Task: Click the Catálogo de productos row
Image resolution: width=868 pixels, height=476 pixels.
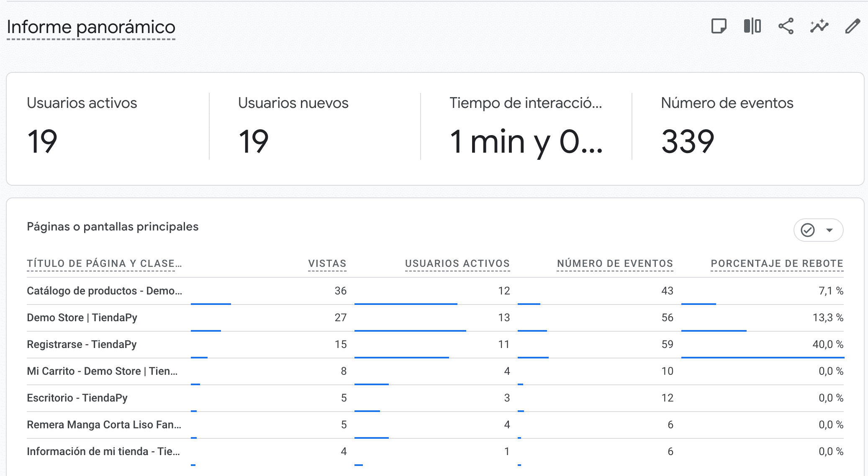Action: (x=104, y=291)
